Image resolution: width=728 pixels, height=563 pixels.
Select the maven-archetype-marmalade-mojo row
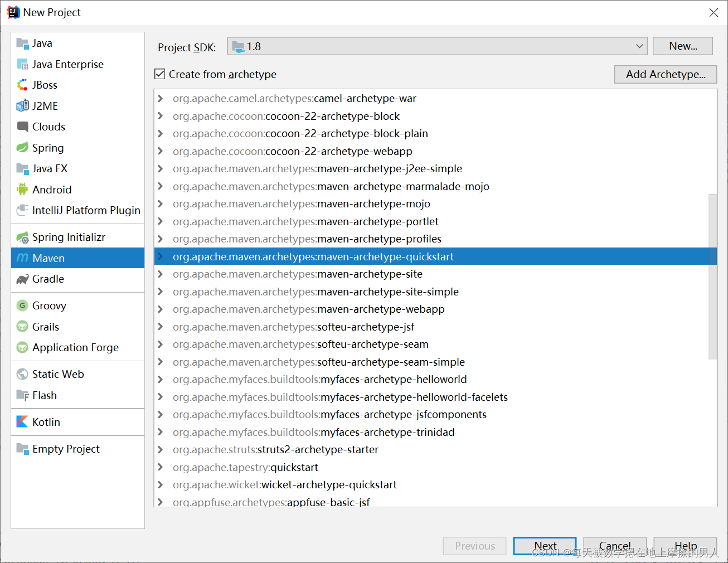[x=435, y=186]
